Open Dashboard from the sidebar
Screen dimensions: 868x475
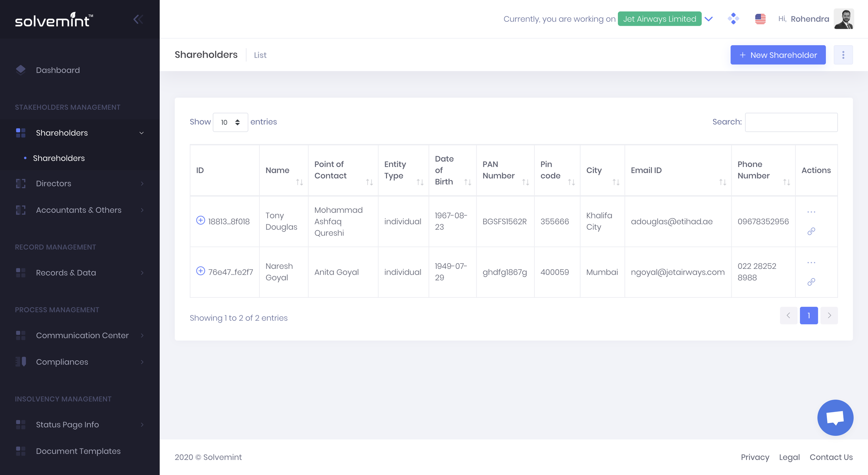point(58,70)
